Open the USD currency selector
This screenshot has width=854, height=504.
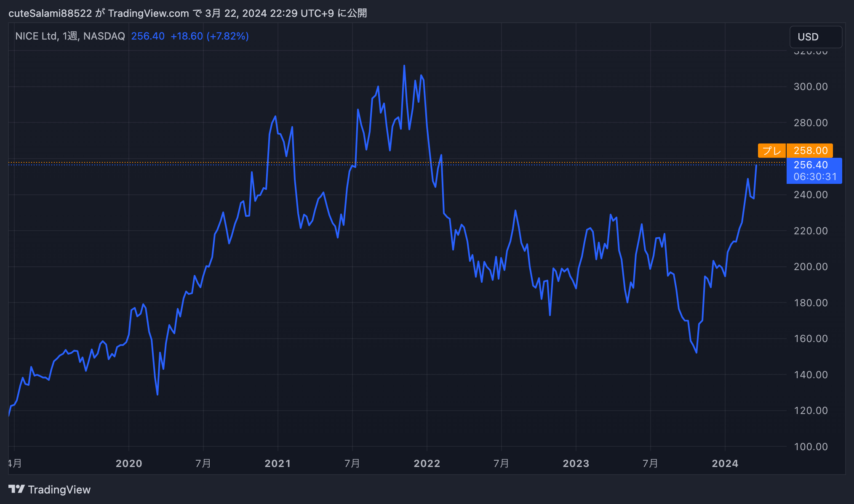[x=815, y=37]
